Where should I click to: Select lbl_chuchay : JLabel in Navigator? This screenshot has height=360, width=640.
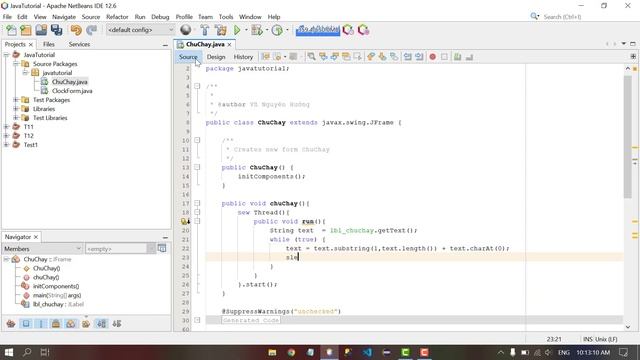click(58, 304)
